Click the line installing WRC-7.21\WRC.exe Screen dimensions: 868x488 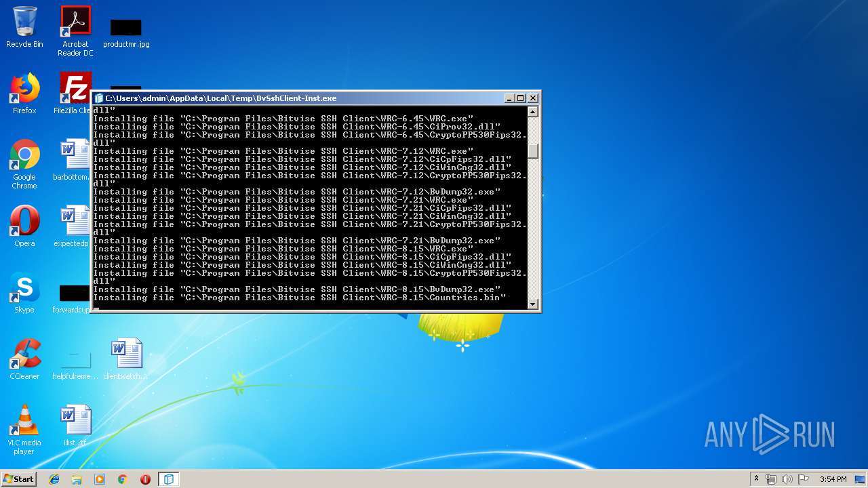[283, 200]
